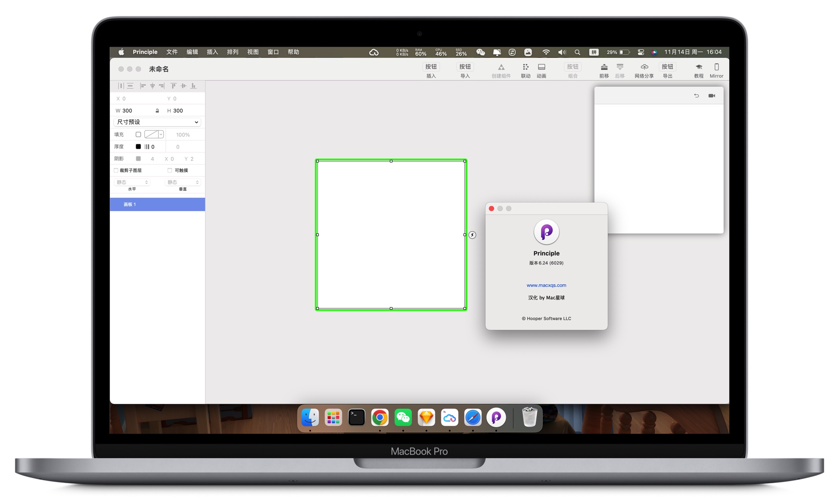Image resolution: width=840 pixels, height=504 pixels.
Task: Click the fill opacity 100% field
Action: coord(183,134)
